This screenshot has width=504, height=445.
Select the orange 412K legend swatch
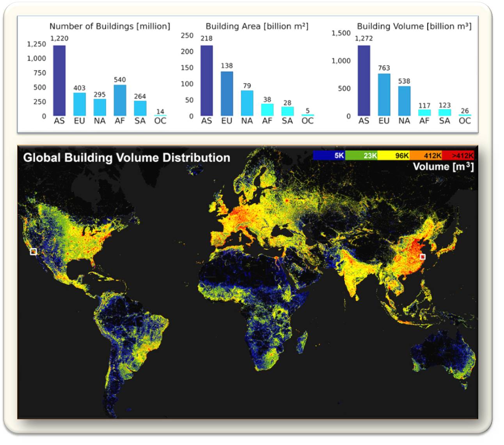[x=426, y=155]
